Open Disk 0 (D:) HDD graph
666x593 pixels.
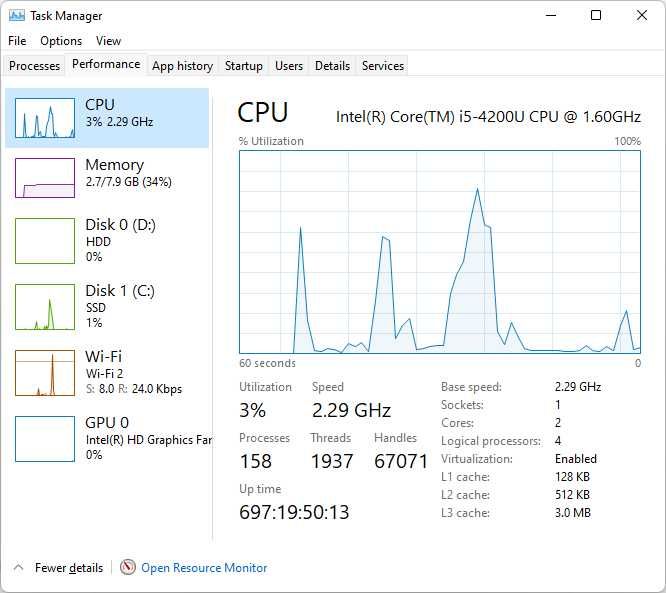click(45, 240)
